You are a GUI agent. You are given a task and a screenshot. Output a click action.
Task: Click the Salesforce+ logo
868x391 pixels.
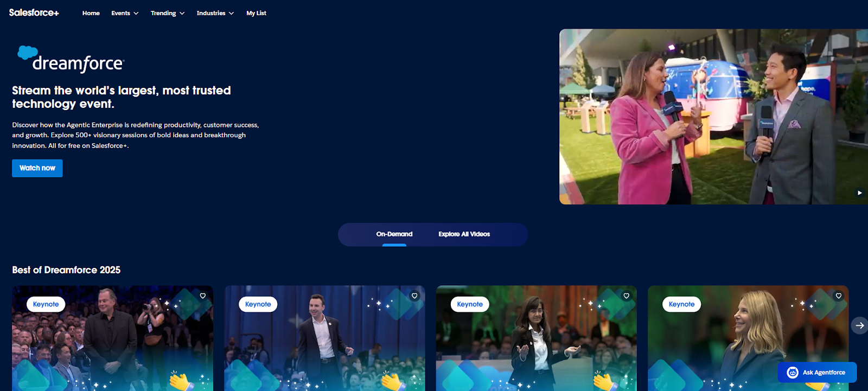pyautogui.click(x=34, y=12)
